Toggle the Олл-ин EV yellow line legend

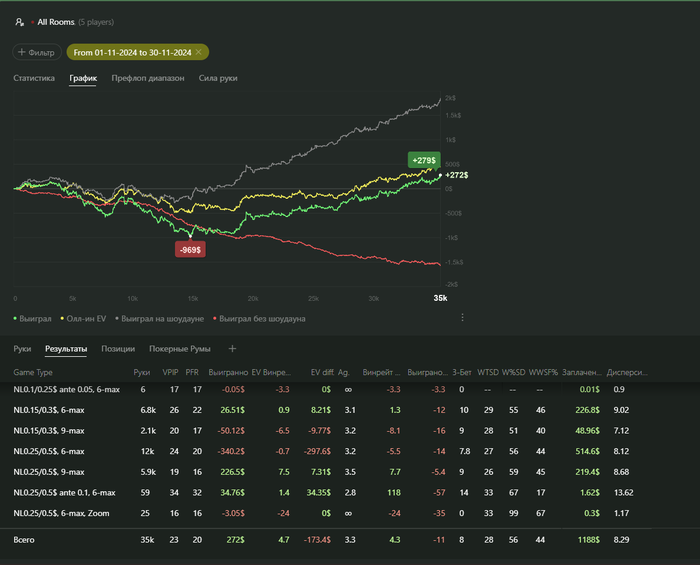[x=83, y=319]
